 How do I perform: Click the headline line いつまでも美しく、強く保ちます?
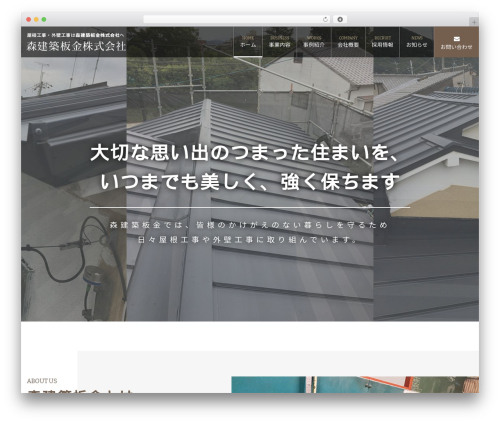pos(250,182)
